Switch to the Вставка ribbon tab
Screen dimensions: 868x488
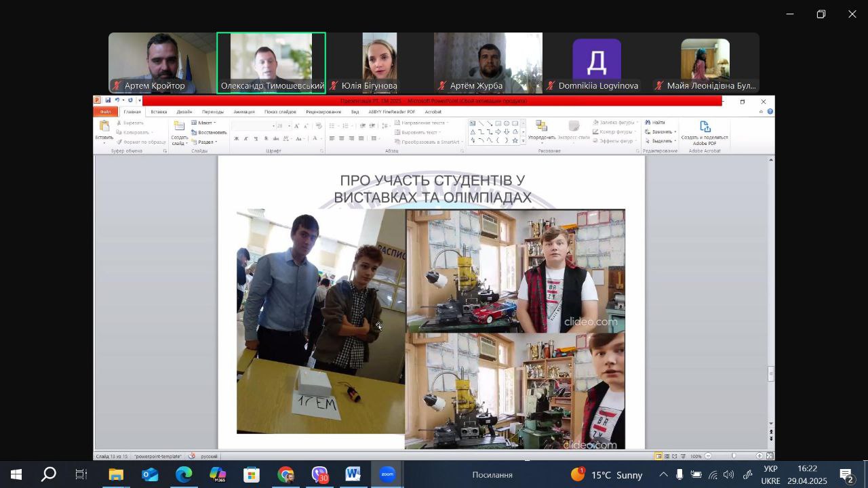(159, 112)
